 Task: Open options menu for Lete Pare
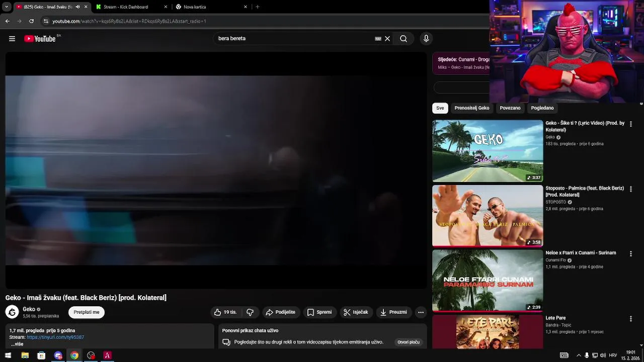click(631, 319)
